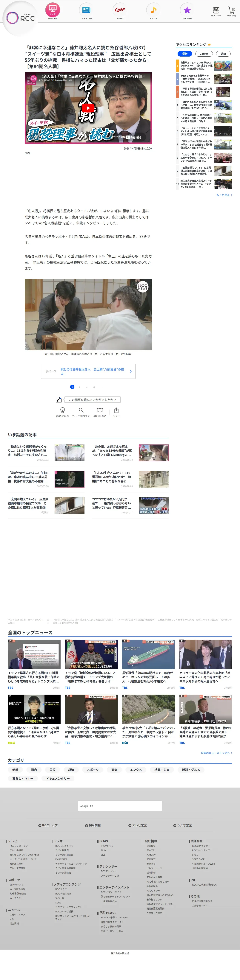Select the 週間 ranking tab
This screenshot has height=980, width=240.
pos(223,54)
